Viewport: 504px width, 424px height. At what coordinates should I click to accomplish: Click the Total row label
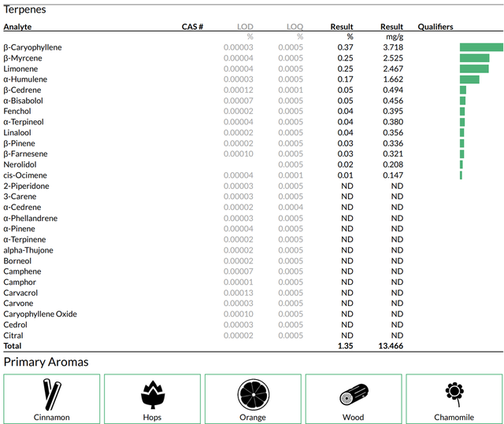[x=13, y=345]
